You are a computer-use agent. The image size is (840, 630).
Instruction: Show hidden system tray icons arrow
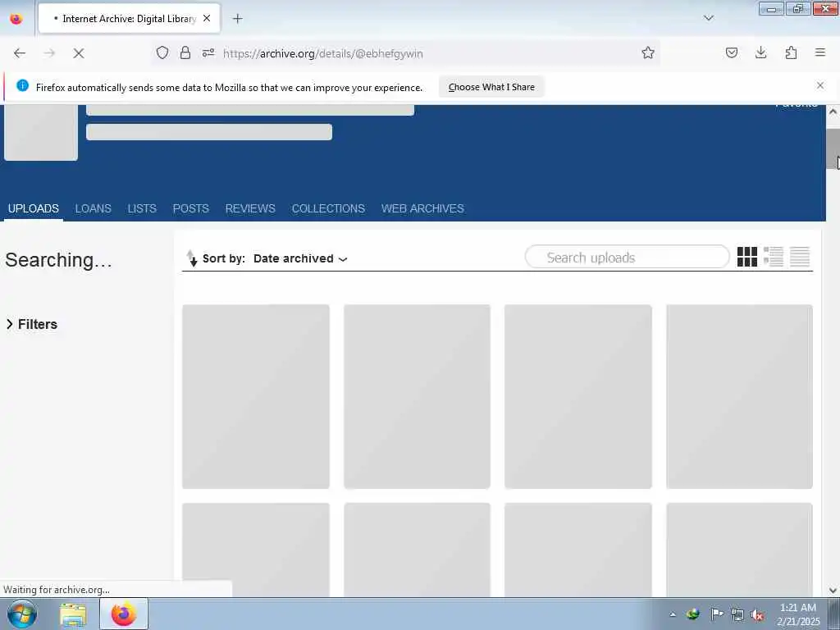(673, 614)
